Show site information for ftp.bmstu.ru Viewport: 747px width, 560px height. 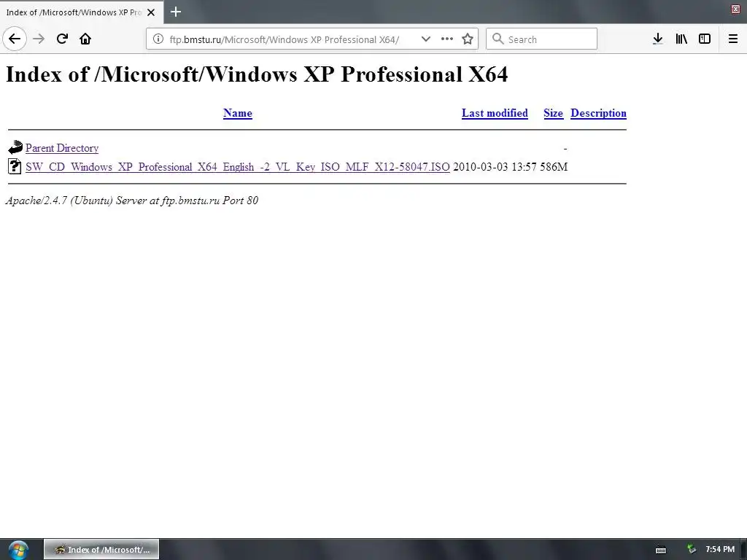pyautogui.click(x=158, y=39)
